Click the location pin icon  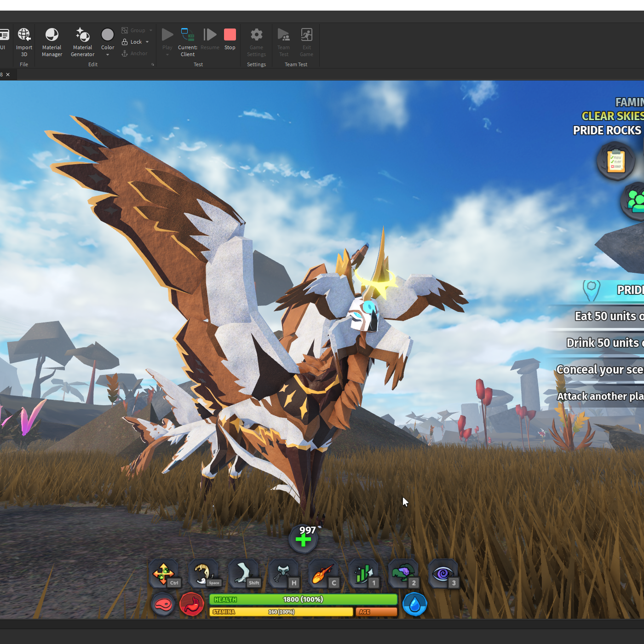(x=592, y=290)
